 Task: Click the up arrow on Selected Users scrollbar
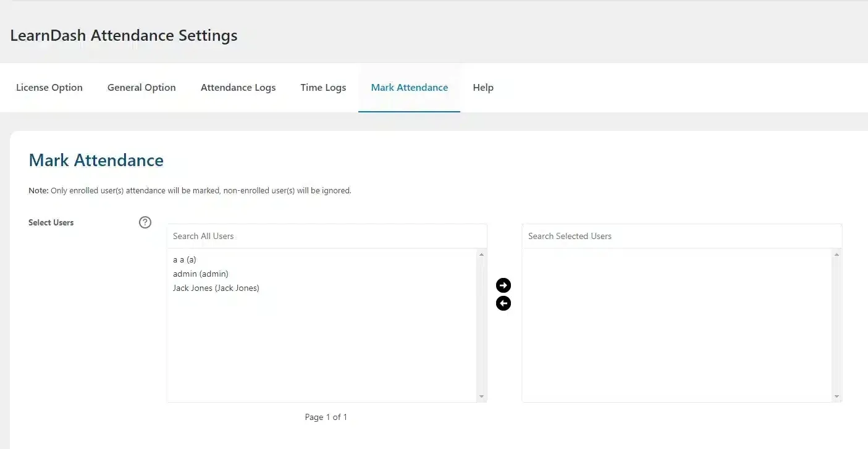pyautogui.click(x=836, y=253)
